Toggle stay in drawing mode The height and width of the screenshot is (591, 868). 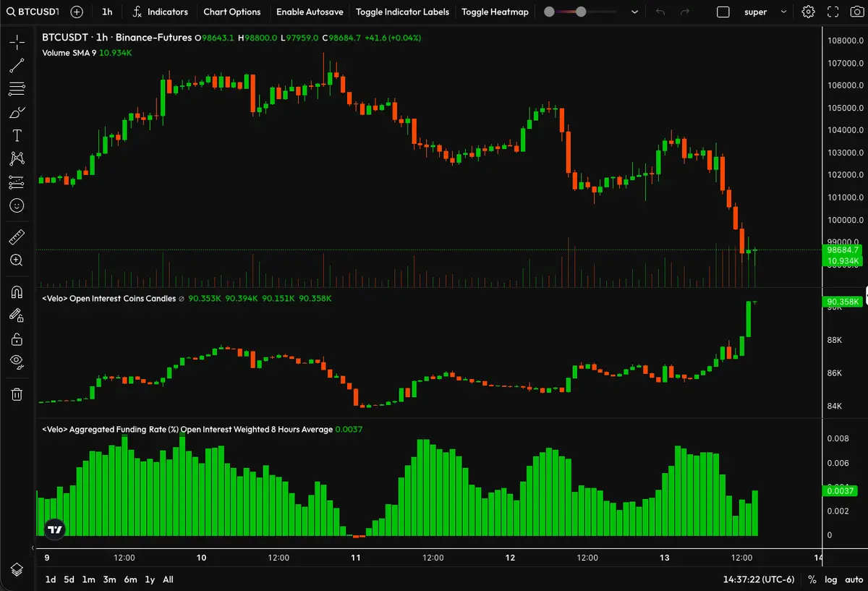[17, 315]
